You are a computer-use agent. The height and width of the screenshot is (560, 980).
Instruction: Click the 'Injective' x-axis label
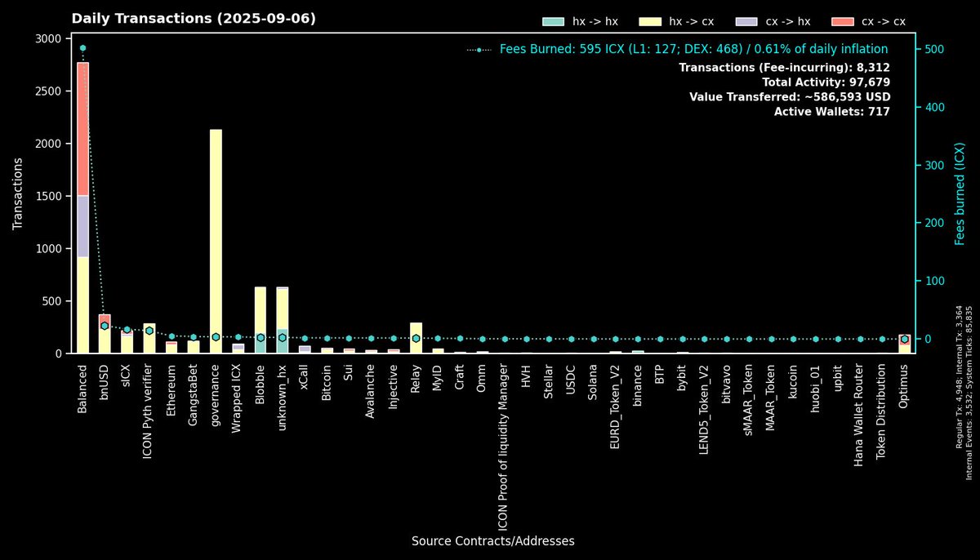coord(394,387)
